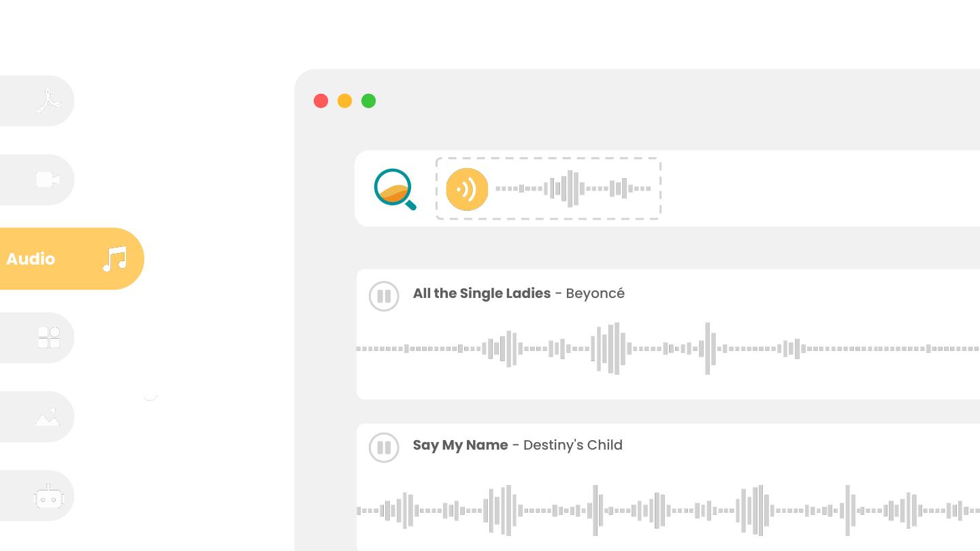Click the Destiny's Child artist name

pyautogui.click(x=572, y=445)
